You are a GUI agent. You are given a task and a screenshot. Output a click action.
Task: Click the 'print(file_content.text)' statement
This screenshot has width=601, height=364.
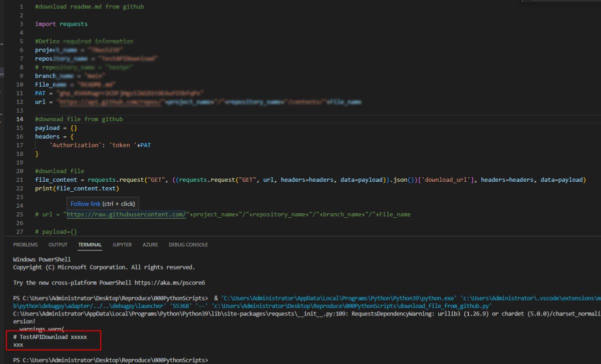point(77,188)
